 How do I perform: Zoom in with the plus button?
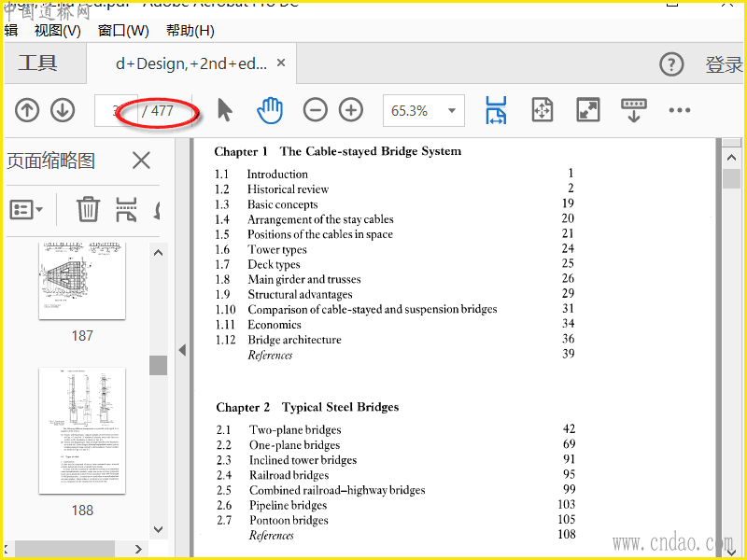coord(351,110)
